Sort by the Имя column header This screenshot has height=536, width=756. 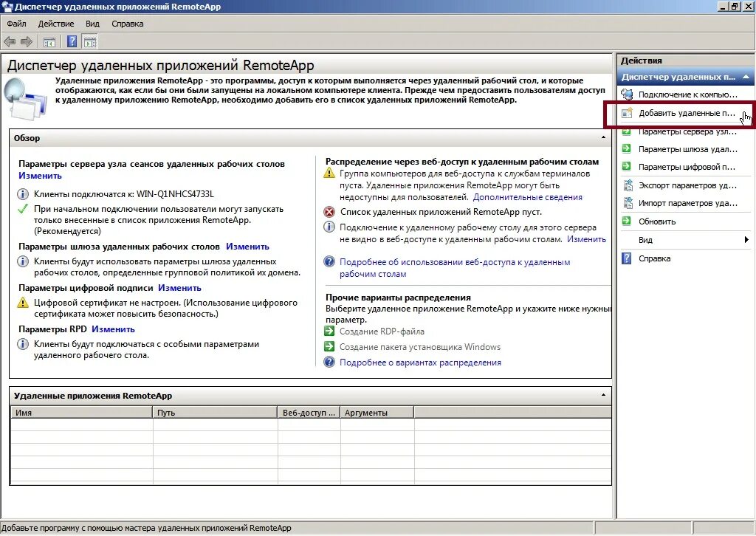point(81,413)
